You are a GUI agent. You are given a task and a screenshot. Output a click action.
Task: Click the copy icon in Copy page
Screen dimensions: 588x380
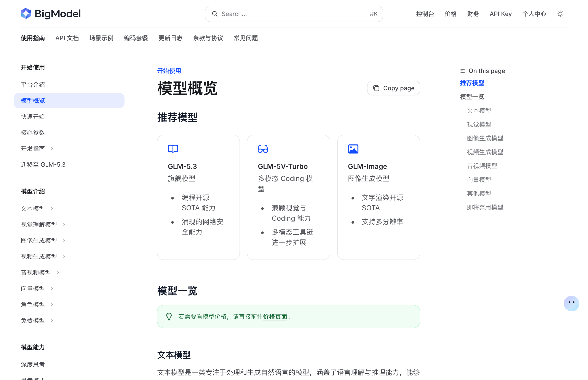click(376, 88)
